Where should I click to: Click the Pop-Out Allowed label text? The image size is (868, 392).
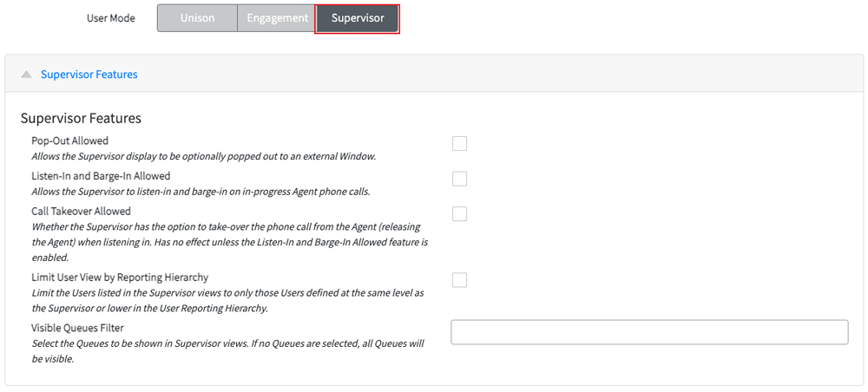69,140
